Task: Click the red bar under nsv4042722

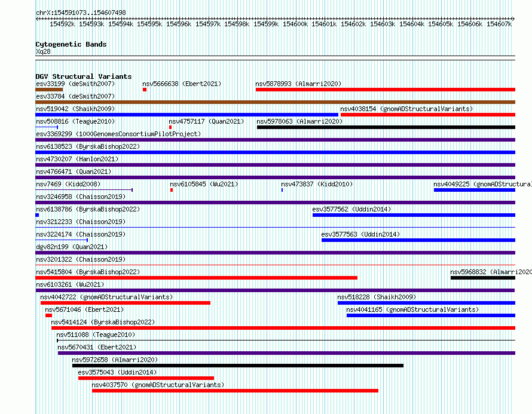Action: coord(126,303)
